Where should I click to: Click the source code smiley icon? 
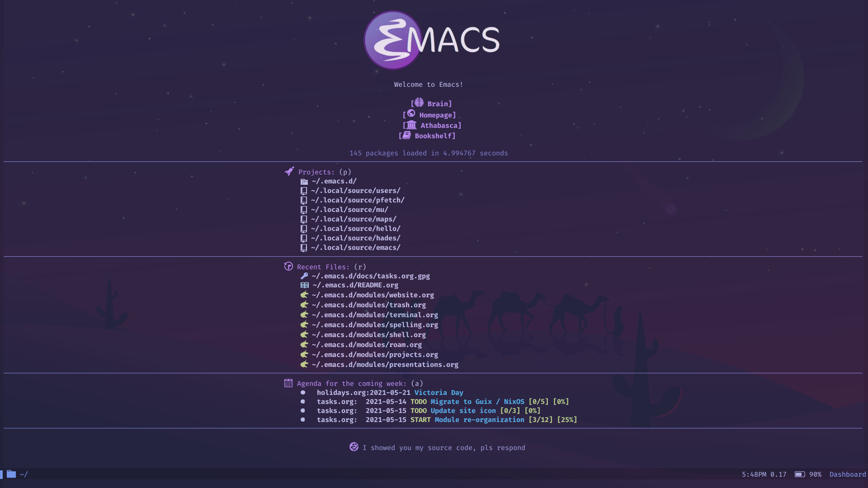pos(352,447)
